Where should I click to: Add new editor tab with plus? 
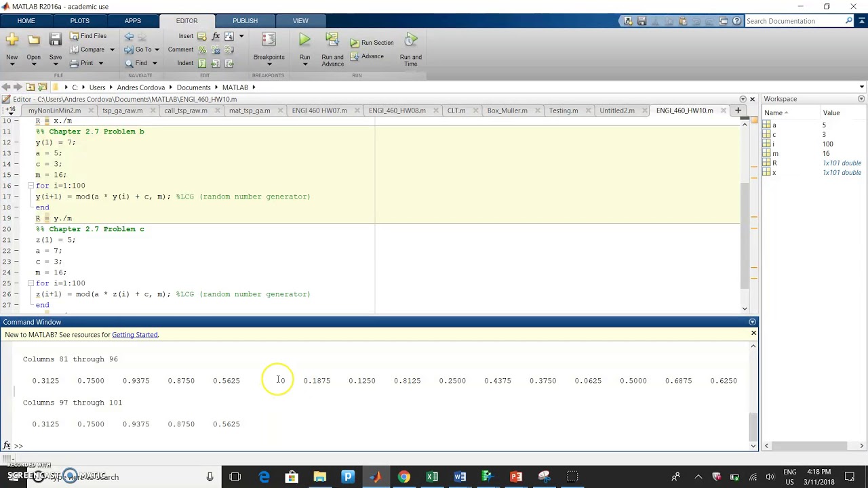coord(738,110)
